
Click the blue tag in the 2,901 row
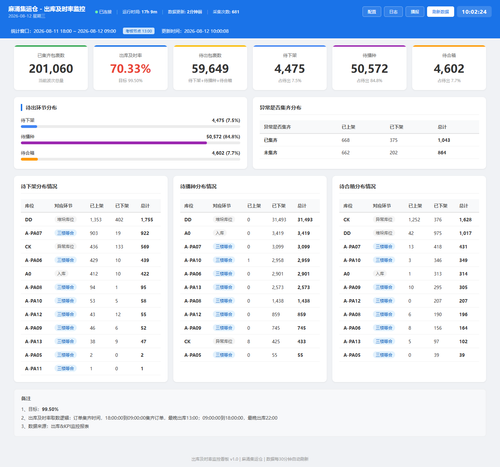coord(224,274)
